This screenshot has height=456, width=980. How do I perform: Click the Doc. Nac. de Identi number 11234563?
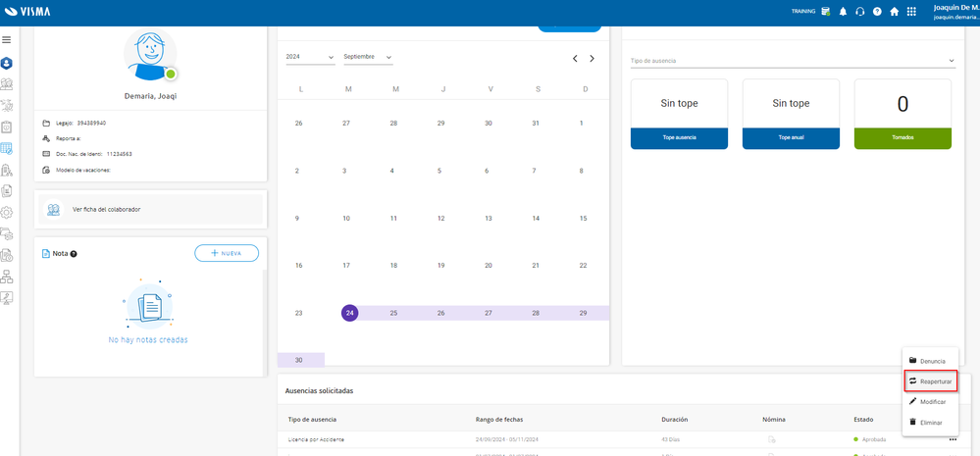(x=119, y=154)
